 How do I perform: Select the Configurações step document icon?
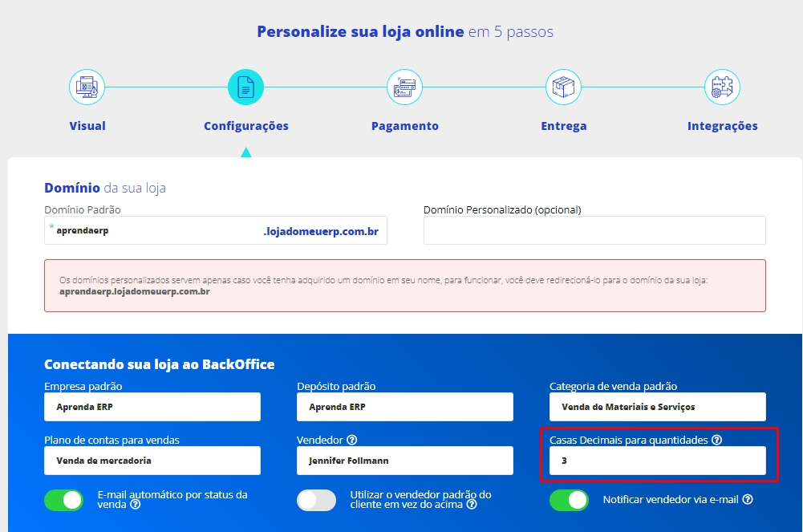coord(245,87)
